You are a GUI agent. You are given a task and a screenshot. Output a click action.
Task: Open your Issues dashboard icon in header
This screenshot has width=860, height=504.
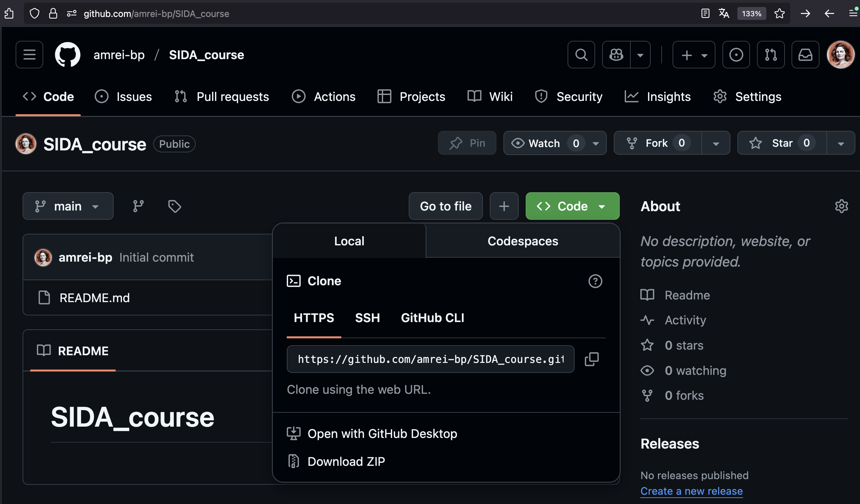(x=736, y=54)
